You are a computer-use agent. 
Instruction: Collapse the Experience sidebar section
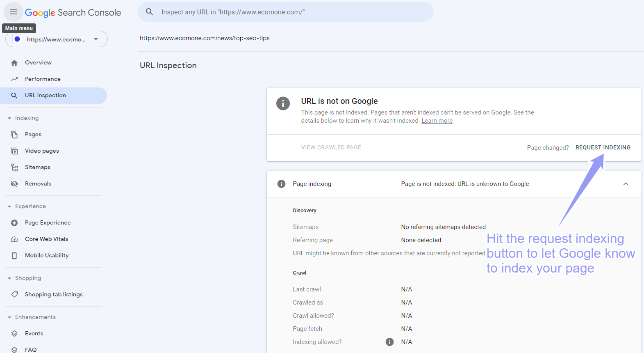pyautogui.click(x=9, y=206)
